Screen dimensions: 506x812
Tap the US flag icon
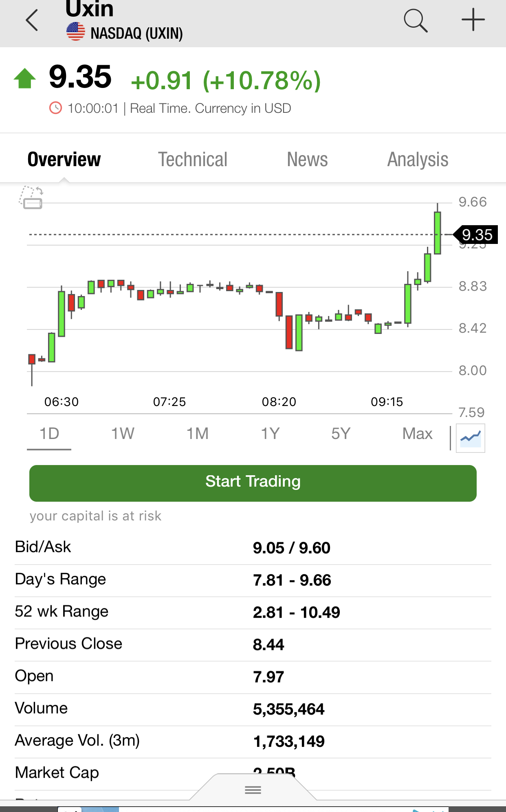click(76, 32)
